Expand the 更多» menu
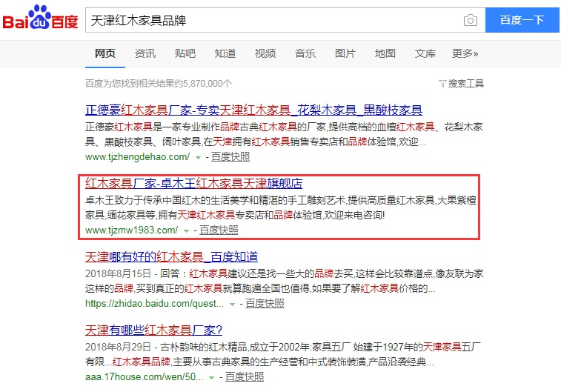 click(465, 53)
